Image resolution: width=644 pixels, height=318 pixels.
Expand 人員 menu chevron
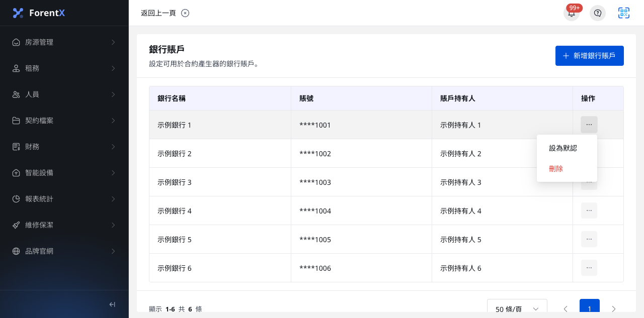[x=113, y=94]
